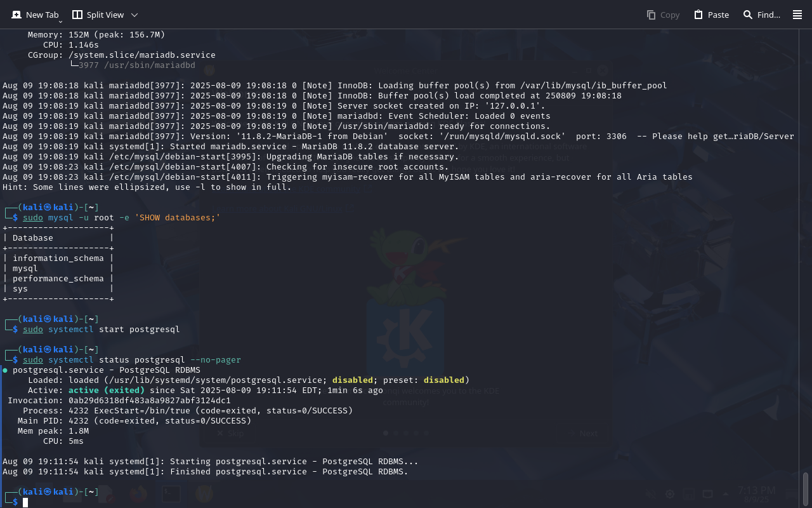Paste clipboard using the Paste button

tap(711, 15)
